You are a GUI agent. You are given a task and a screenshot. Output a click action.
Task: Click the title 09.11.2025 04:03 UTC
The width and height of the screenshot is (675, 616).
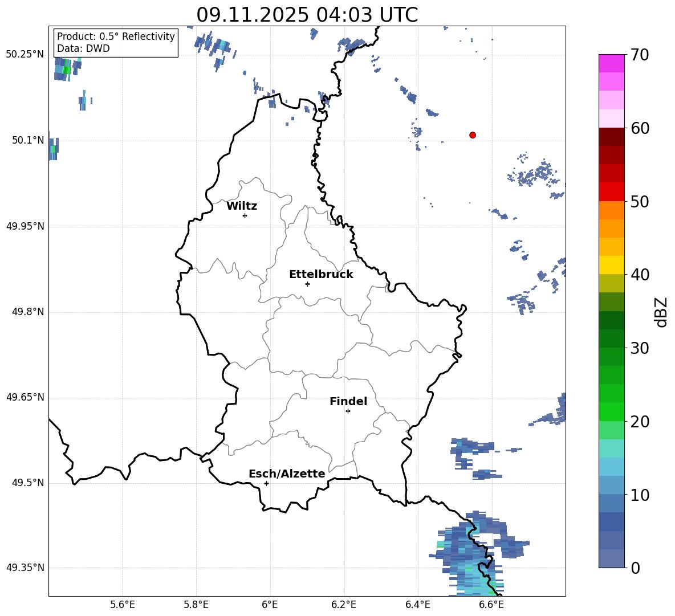point(307,15)
